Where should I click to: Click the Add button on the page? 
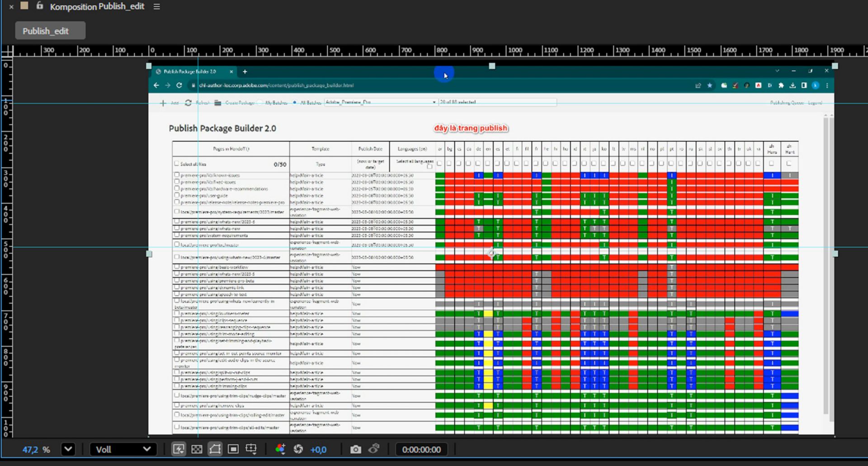tap(170, 103)
